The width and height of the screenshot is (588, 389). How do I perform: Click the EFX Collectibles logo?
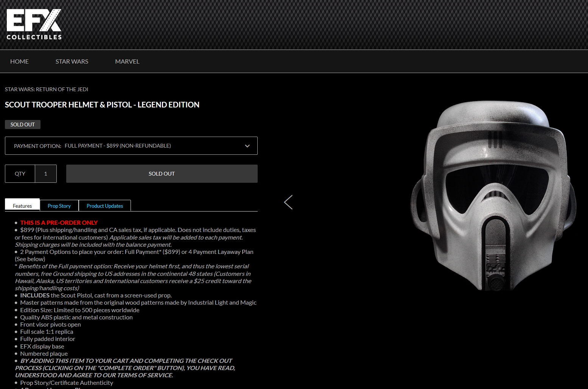(x=34, y=25)
